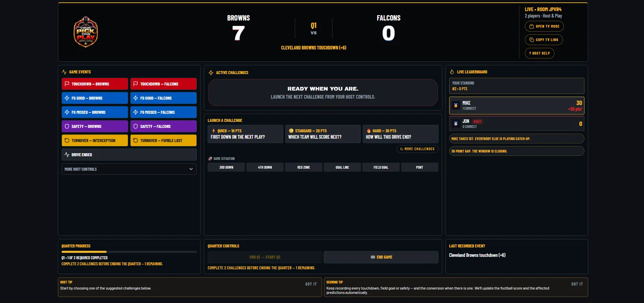Viewport: 644px width, 303px height.
Task: Select the Field Goal game situation
Action: [x=381, y=167]
